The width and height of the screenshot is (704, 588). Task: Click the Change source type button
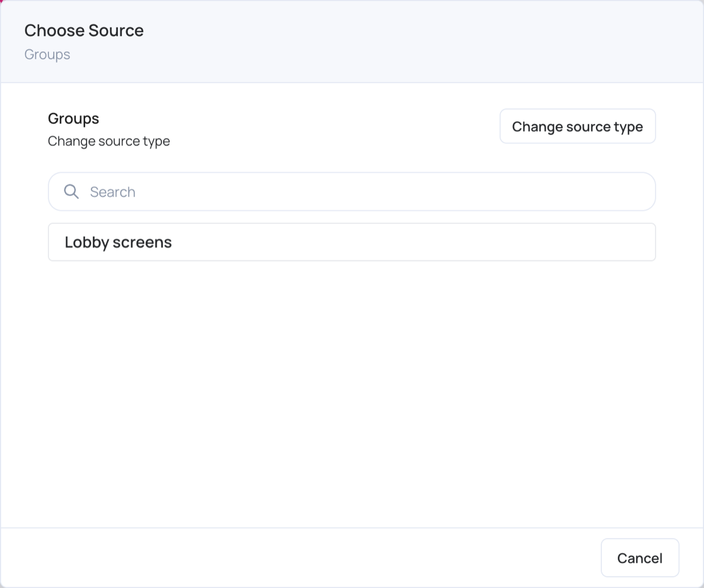(577, 126)
